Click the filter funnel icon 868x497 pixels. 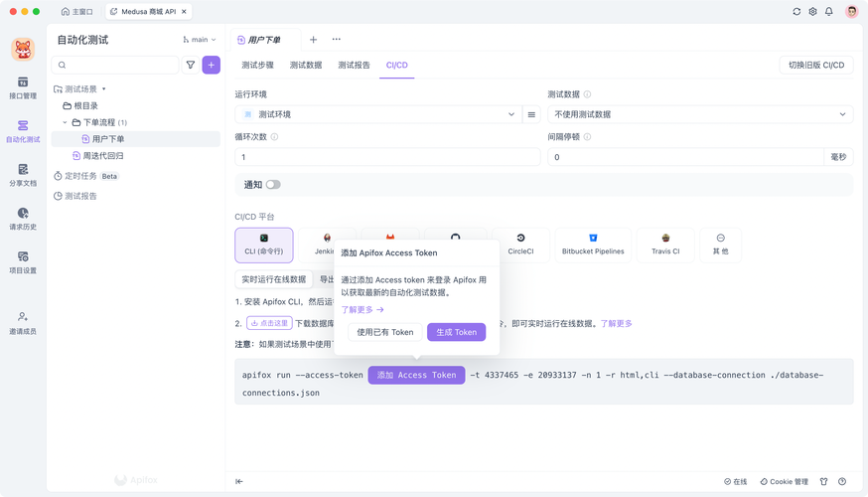(x=191, y=65)
